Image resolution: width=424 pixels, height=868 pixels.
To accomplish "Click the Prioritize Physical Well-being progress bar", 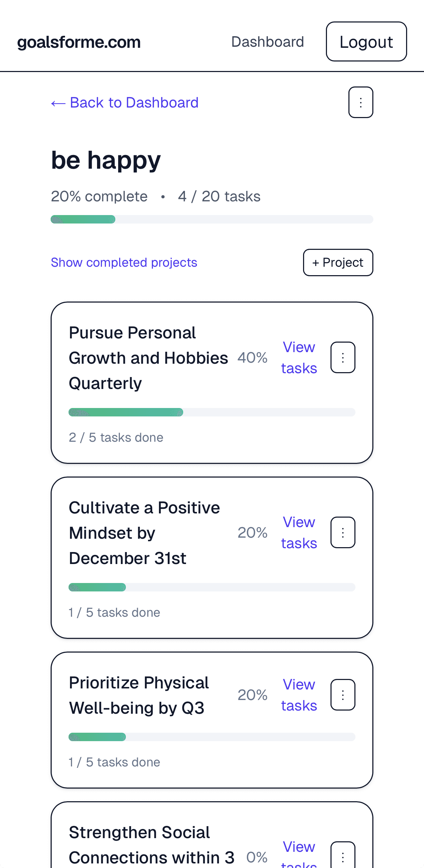I will point(212,737).
